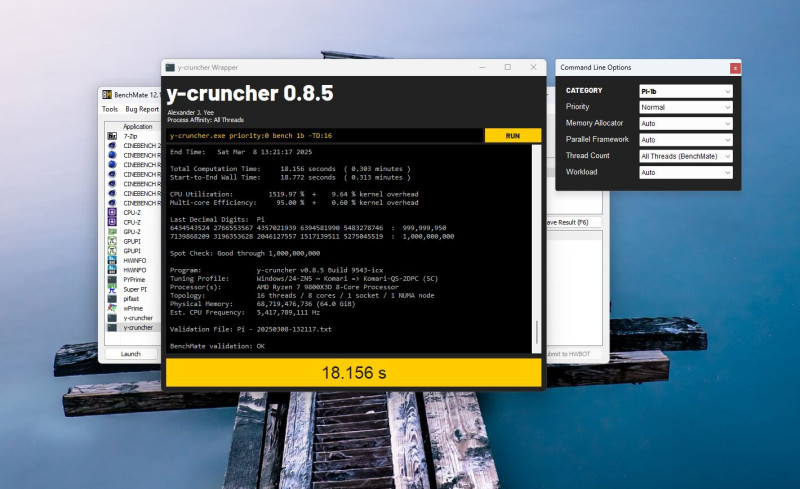Image resolution: width=800 pixels, height=489 pixels.
Task: Expand the Memory Allocator dropdown
Action: point(686,124)
